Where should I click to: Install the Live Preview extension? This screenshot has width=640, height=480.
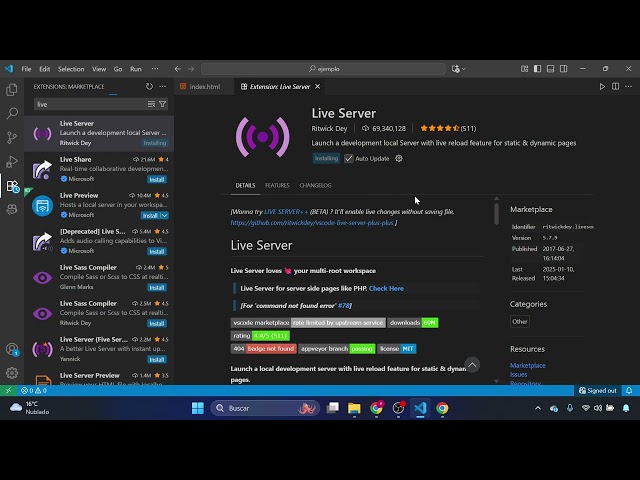150,216
